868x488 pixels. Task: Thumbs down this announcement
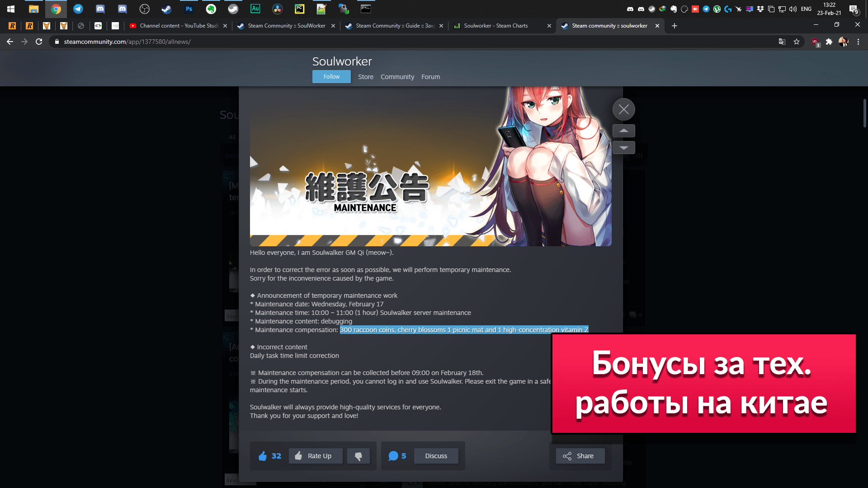tap(359, 456)
